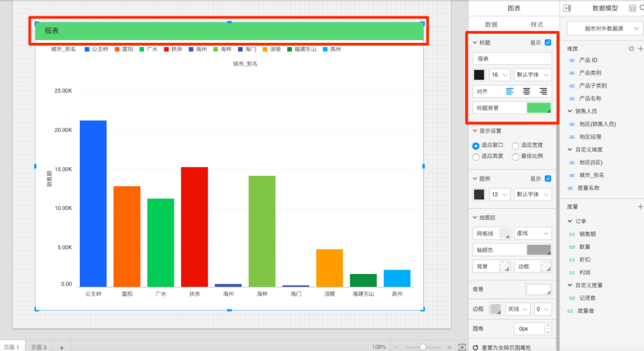Viewport: 644px width, 351px height.
Task: Open the title 默认字体 font dropdown
Action: pyautogui.click(x=532, y=75)
